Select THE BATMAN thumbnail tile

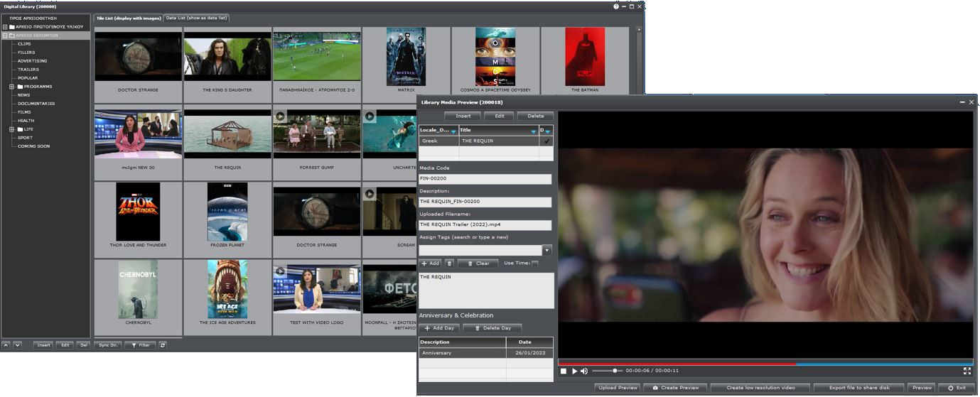click(x=585, y=61)
